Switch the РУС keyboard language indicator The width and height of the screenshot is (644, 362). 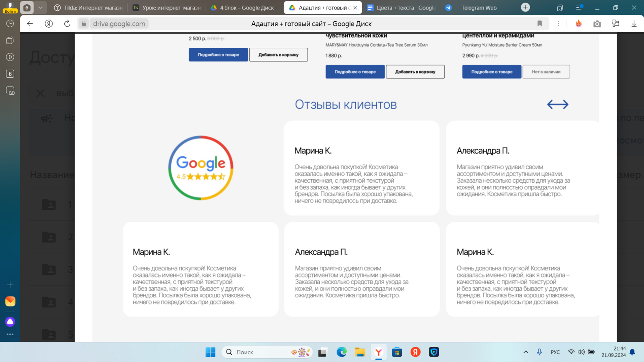pos(555,352)
